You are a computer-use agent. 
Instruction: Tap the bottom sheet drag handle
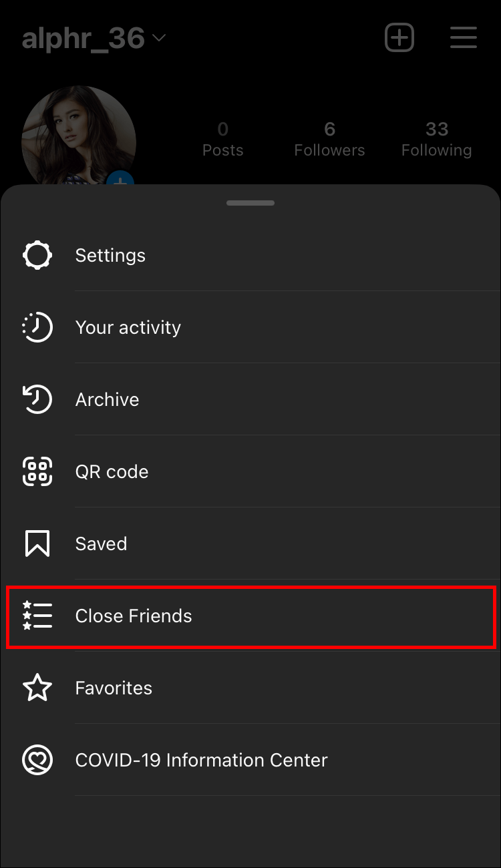tap(251, 203)
